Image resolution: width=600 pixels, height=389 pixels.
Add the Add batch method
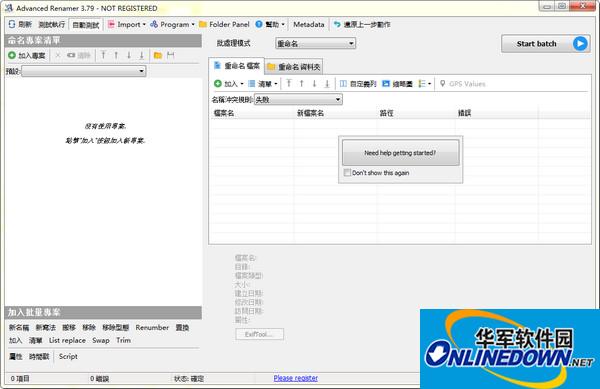[x=15, y=340]
